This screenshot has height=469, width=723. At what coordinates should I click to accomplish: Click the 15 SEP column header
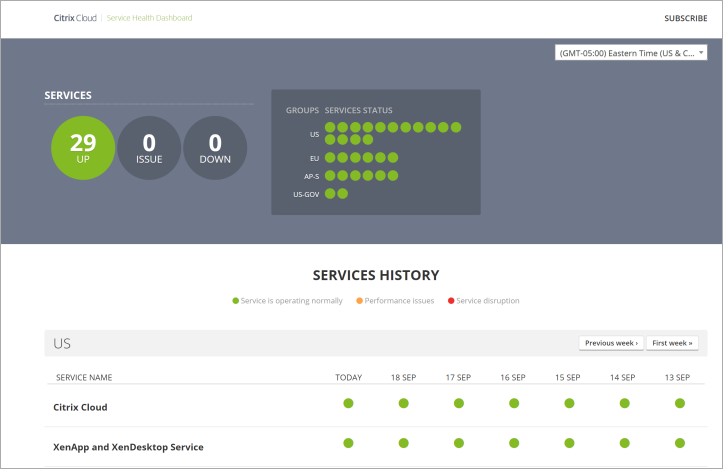(x=568, y=377)
